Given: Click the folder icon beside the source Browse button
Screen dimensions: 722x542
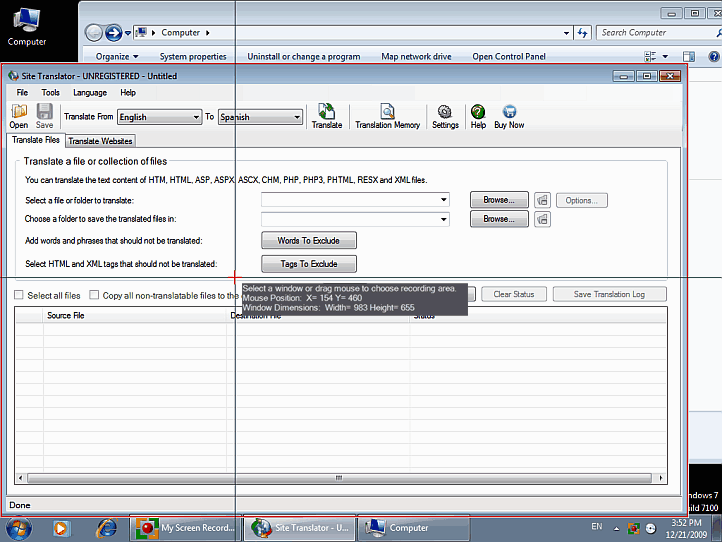Looking at the screenshot, I should (x=542, y=200).
